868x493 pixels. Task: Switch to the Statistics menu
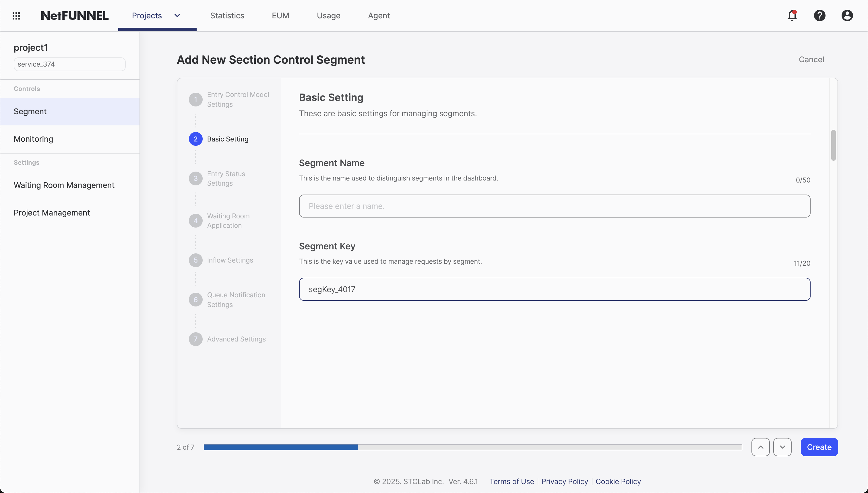click(x=227, y=15)
